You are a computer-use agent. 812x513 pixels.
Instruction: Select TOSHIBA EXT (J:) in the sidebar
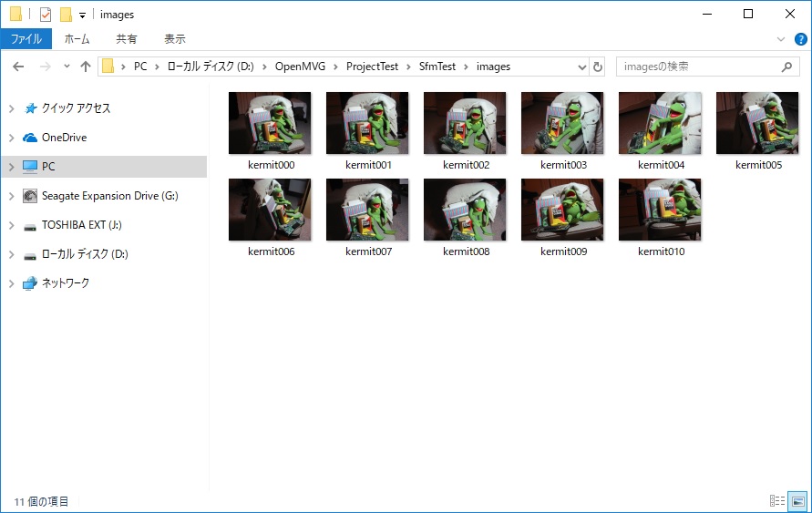(82, 225)
